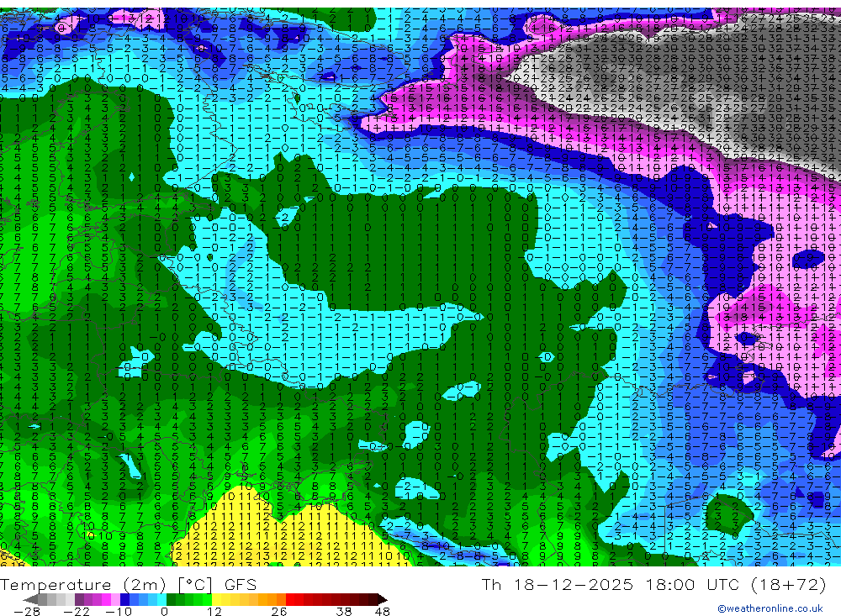
Task: Click the weatheronline.co.uk copyright link
Action: coord(770,608)
